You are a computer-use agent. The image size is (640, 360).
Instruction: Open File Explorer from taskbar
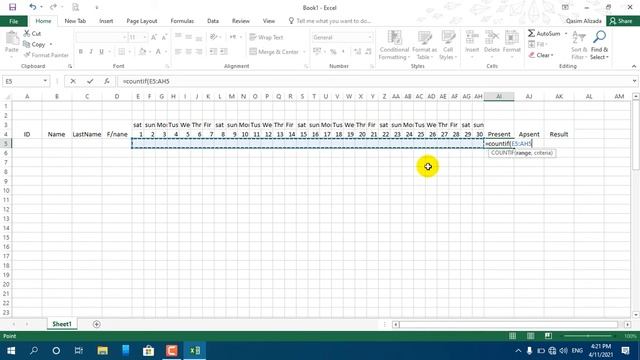pyautogui.click(x=102, y=351)
